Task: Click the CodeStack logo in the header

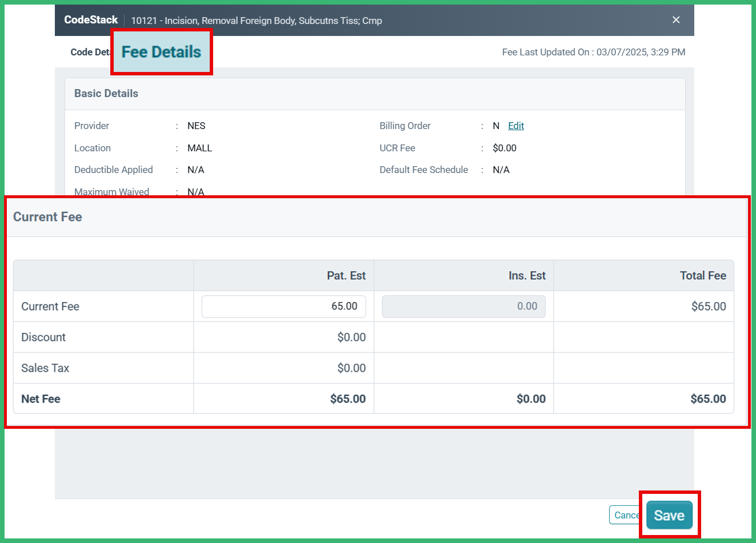Action: 91,20
